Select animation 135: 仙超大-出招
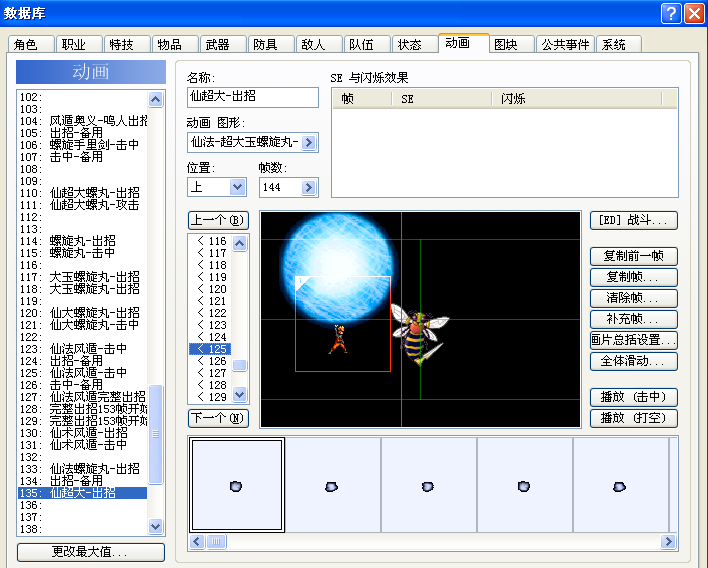 point(83,493)
